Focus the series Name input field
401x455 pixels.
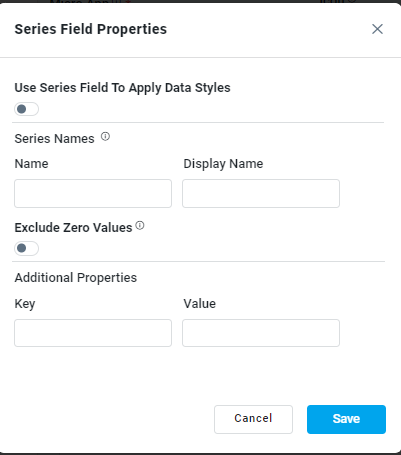tap(93, 193)
